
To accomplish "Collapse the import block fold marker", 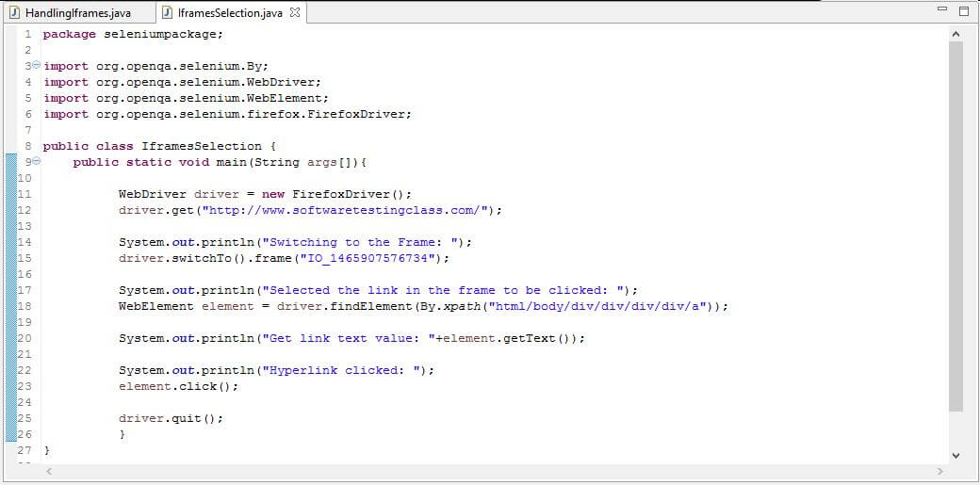I will pos(36,65).
